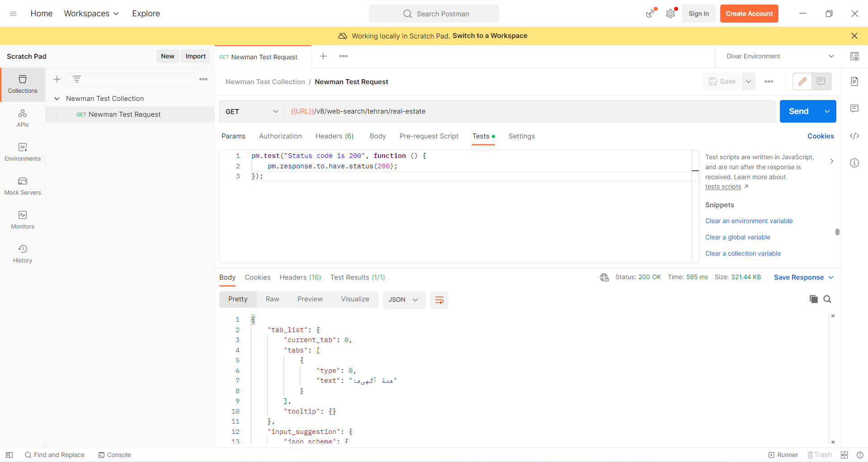Switch to Pre-request Script tab

[429, 136]
